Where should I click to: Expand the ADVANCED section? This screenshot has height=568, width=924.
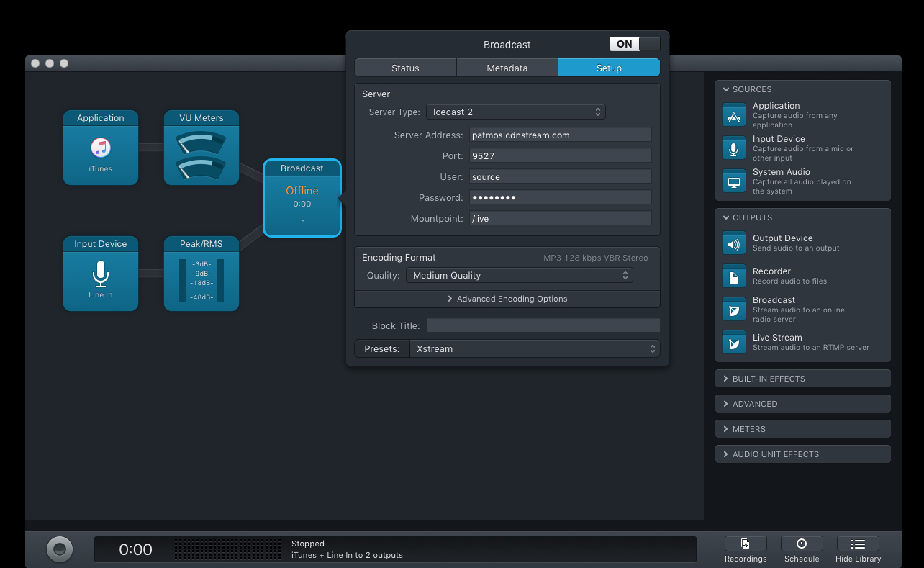click(x=803, y=404)
